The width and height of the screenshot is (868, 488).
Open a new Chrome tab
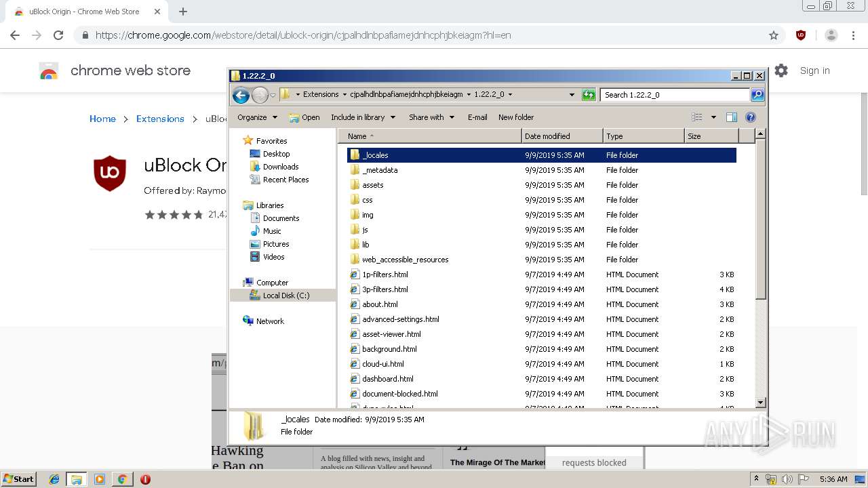[183, 12]
